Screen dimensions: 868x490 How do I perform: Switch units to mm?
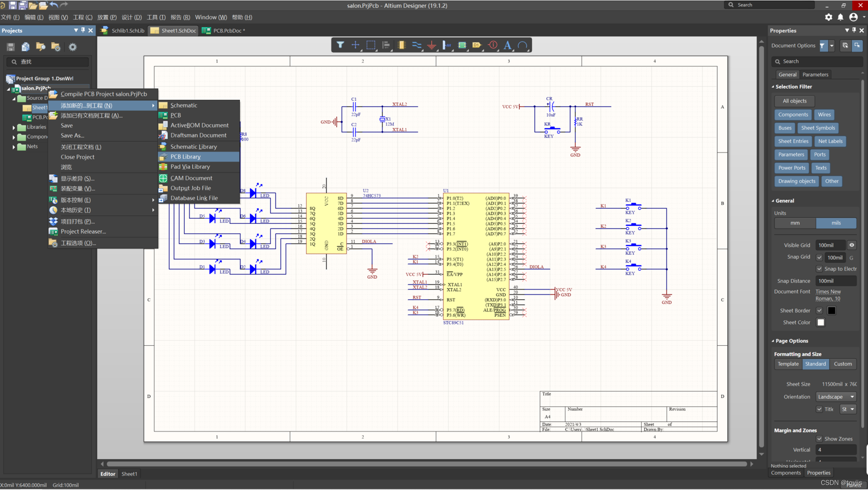pyautogui.click(x=795, y=223)
